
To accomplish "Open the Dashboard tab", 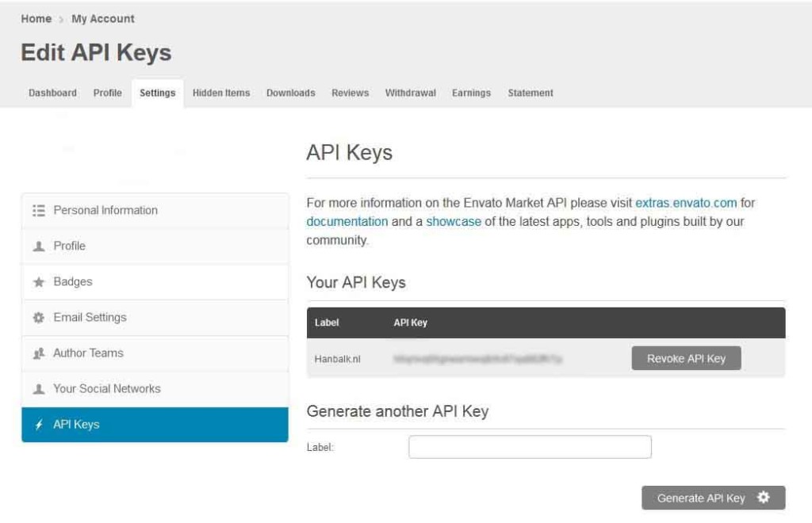I will pyautogui.click(x=52, y=94).
